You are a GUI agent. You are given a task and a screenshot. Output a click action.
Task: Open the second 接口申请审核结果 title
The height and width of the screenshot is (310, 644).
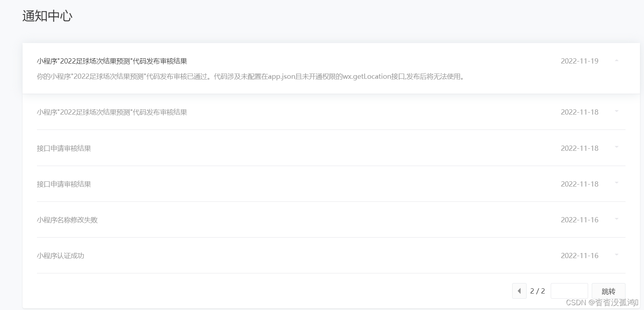64,184
